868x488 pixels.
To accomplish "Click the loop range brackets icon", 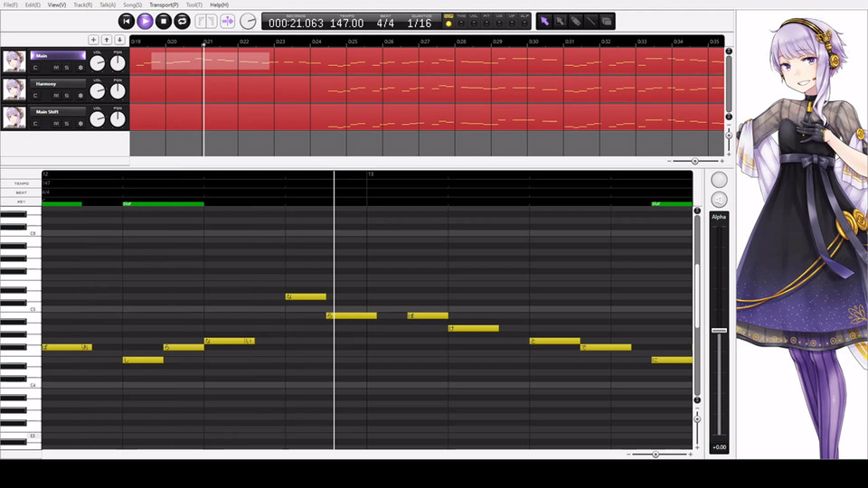I will (206, 22).
